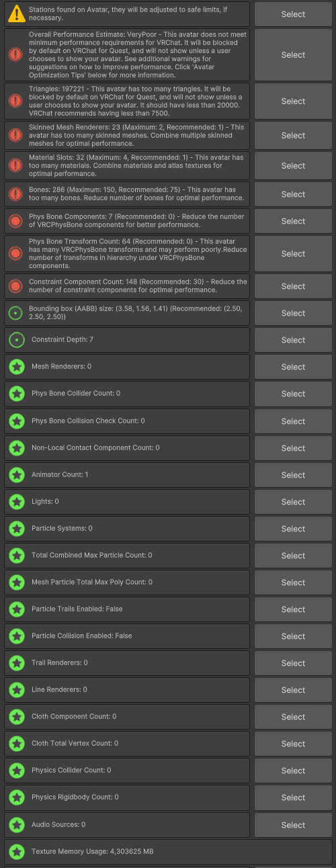Image resolution: width=336 pixels, height=868 pixels.
Task: Click the red error icon beside Triangles: 197221
Action: (x=16, y=101)
